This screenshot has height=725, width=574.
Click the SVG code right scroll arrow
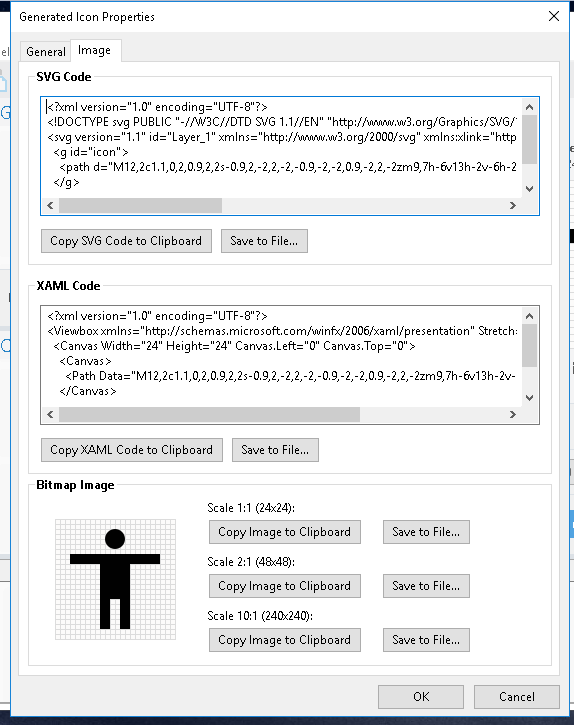click(512, 205)
